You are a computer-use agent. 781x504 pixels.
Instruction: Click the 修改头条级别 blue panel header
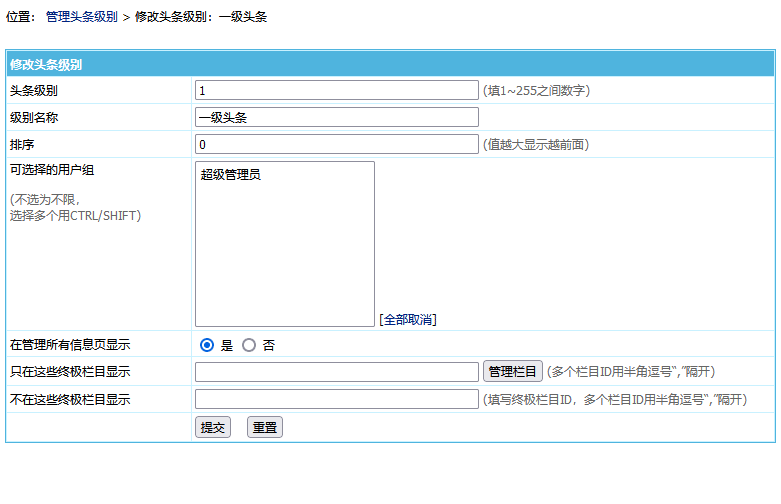click(46, 64)
